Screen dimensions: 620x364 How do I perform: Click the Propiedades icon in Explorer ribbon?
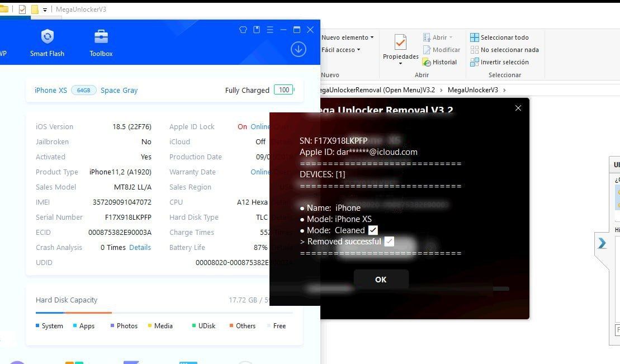pos(400,42)
